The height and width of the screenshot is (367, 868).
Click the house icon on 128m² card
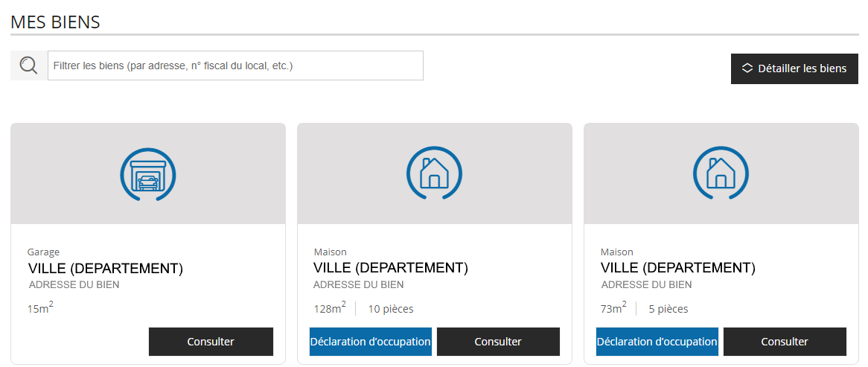[435, 173]
